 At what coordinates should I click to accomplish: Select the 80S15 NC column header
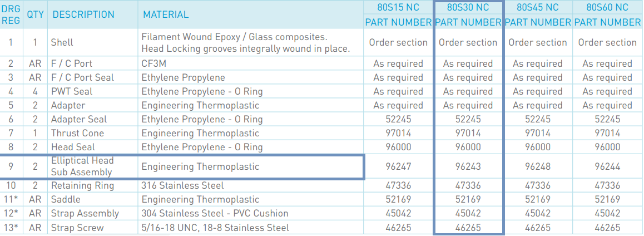398,7
